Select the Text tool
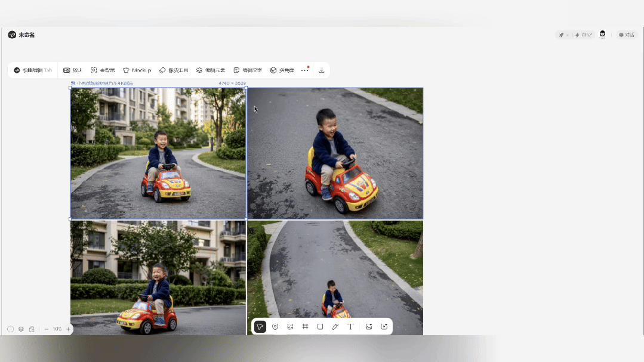 [350, 327]
